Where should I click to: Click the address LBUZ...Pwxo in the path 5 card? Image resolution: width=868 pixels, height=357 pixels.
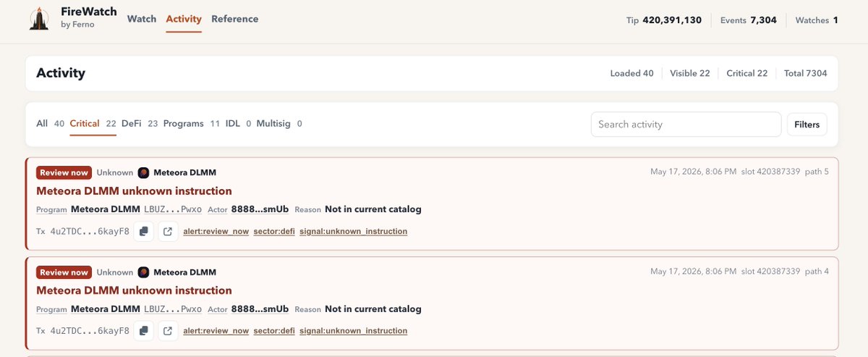click(x=174, y=209)
